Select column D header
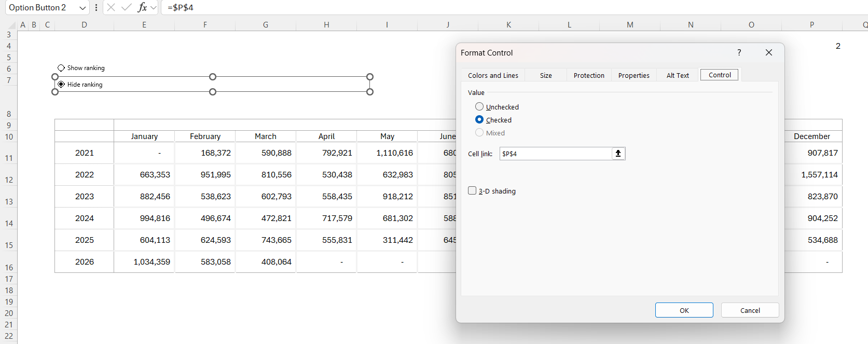The height and width of the screenshot is (344, 868). (84, 24)
